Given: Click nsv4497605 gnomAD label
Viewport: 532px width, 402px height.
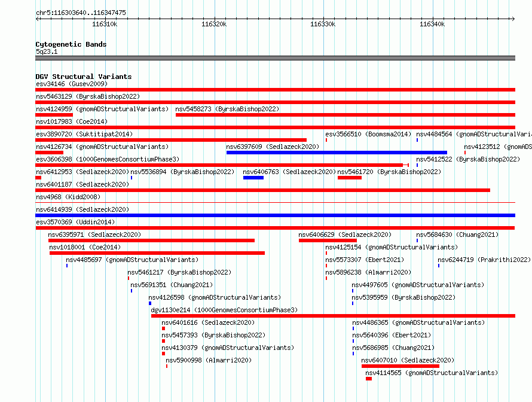Looking at the screenshot, I should pos(418,285).
